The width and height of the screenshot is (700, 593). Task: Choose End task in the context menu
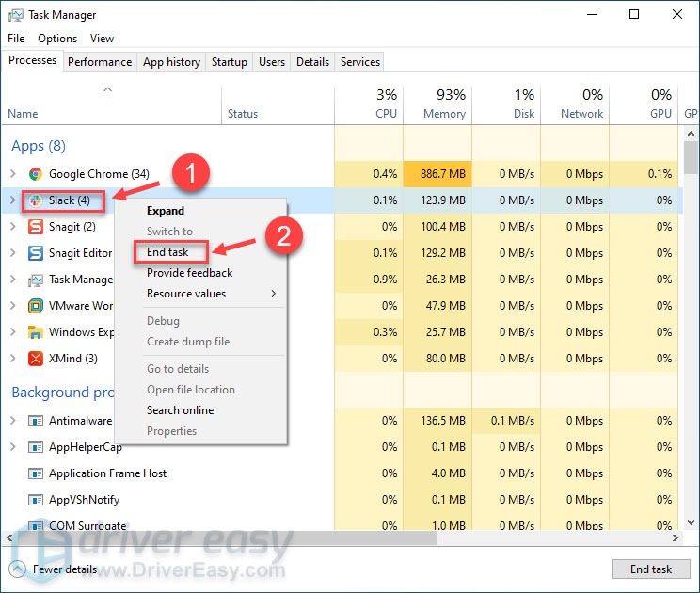coord(167,252)
